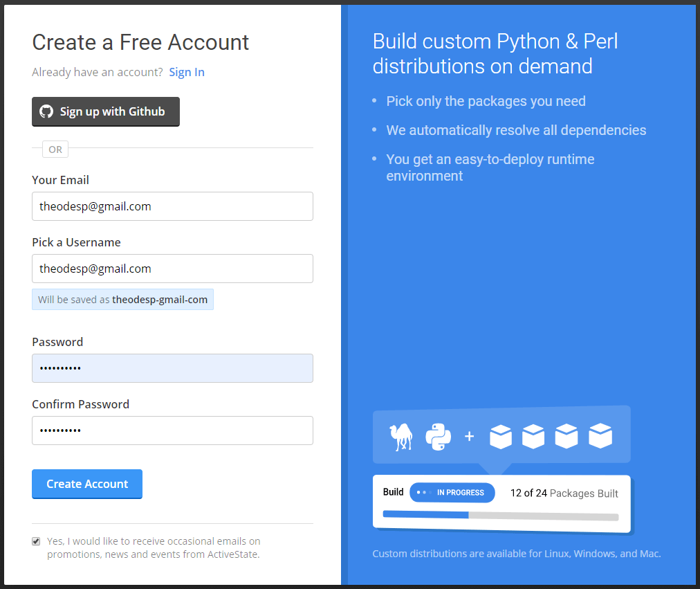
Task: Click the rightmost package cube icon
Action: pos(600,436)
